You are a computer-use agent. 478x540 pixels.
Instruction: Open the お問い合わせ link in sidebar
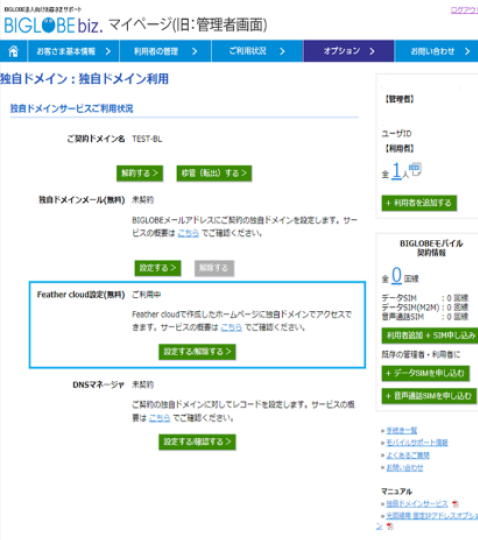[x=405, y=468]
